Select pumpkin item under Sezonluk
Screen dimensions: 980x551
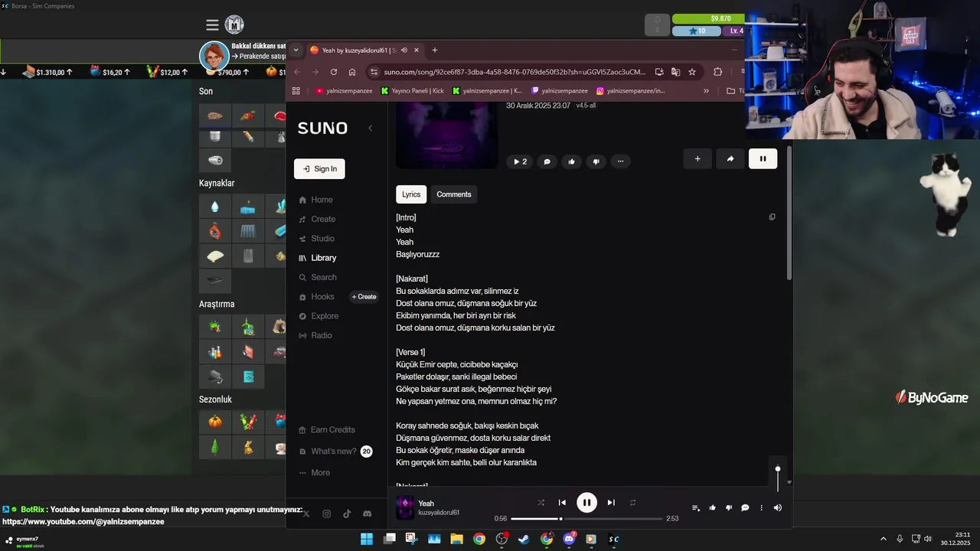tap(215, 422)
